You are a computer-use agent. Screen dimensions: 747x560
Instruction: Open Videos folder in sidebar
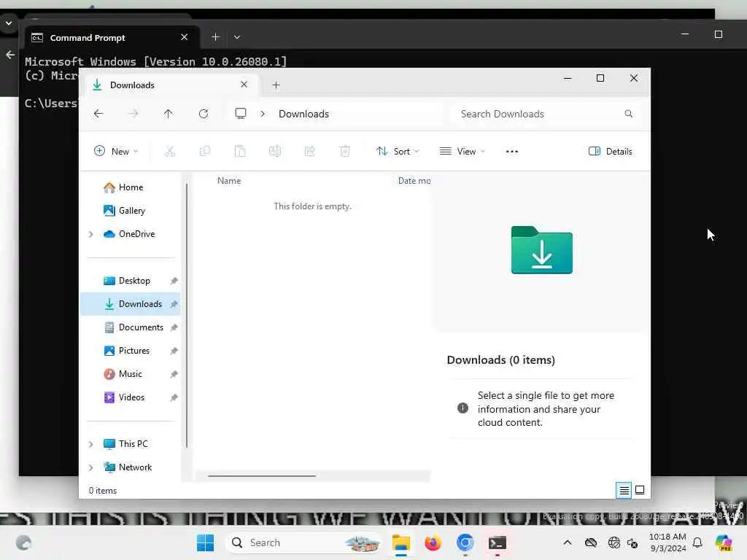(131, 397)
